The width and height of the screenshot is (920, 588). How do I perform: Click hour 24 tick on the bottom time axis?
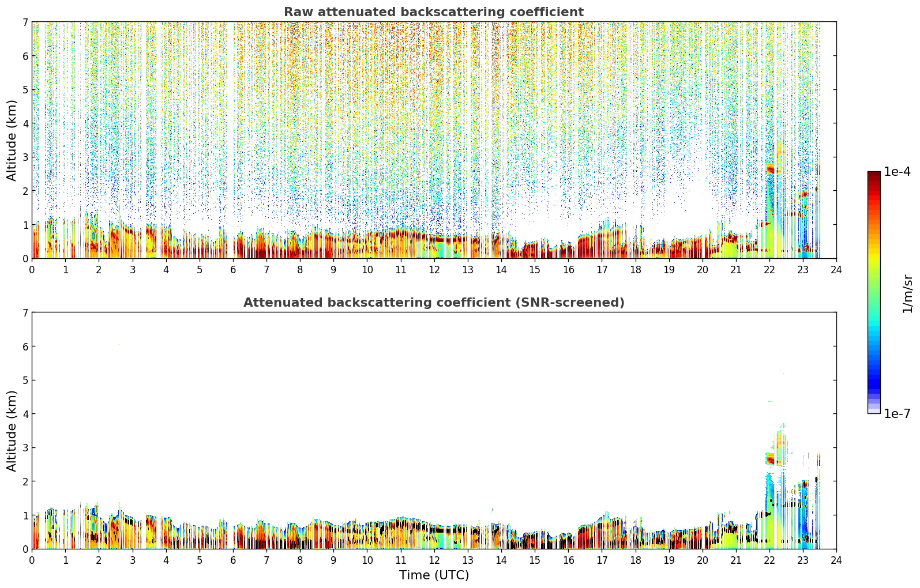836,560
